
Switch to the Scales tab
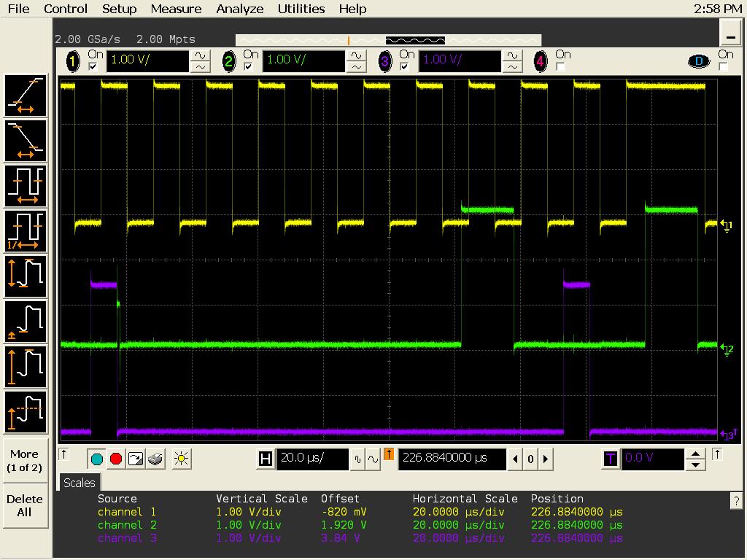point(79,483)
